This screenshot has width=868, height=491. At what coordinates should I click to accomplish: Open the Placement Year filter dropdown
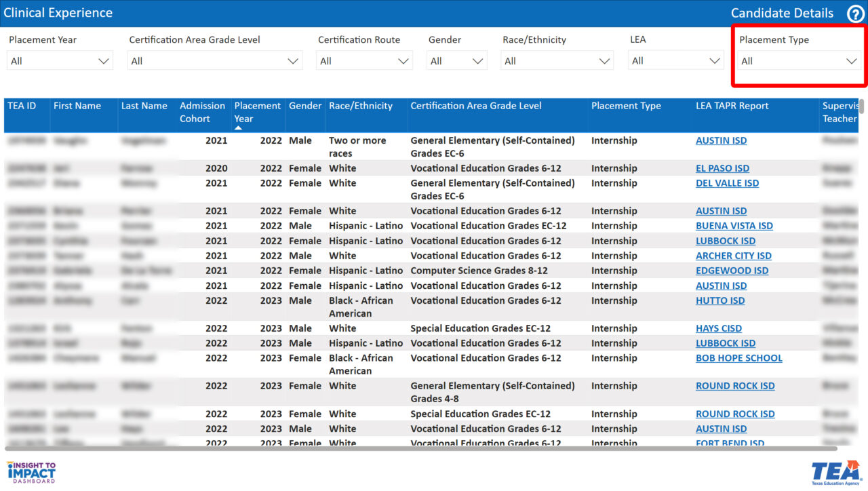pos(60,61)
